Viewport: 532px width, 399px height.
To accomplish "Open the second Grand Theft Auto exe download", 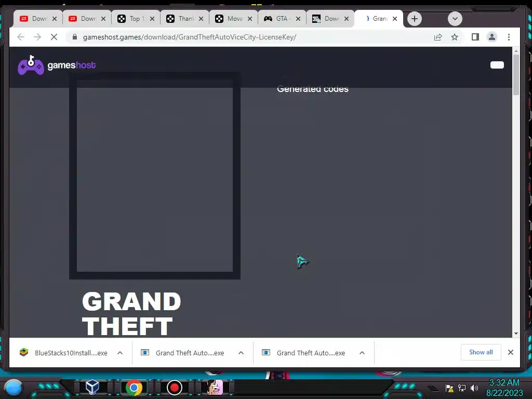I will click(x=304, y=353).
